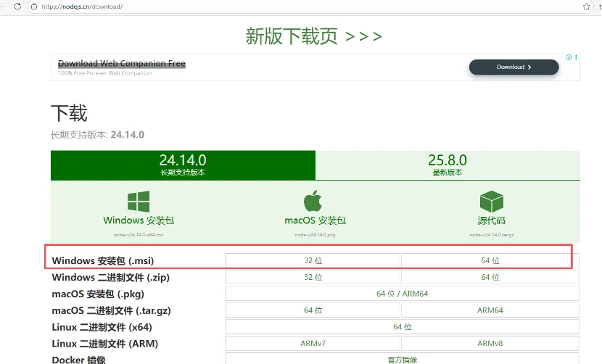Screen dimensions: 602x364
Task: Download Windows .msi 32 位
Action: pos(313,260)
